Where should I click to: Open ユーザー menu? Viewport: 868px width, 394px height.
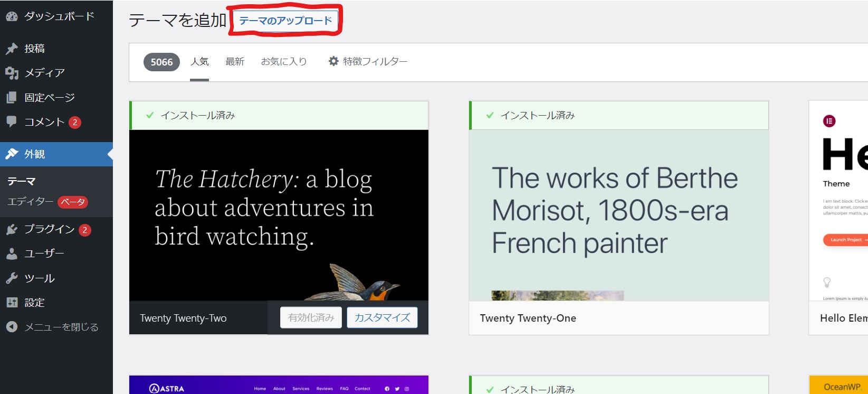coord(56,254)
